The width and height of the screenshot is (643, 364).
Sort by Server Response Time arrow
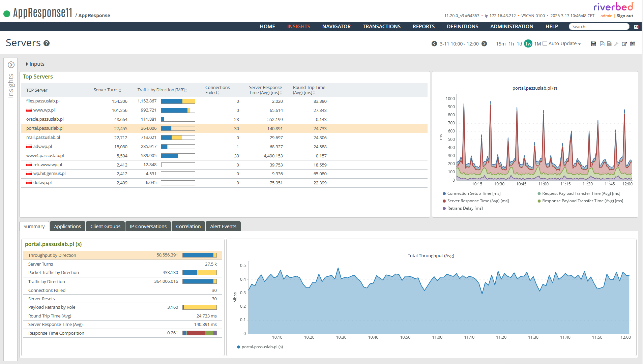[281, 93]
